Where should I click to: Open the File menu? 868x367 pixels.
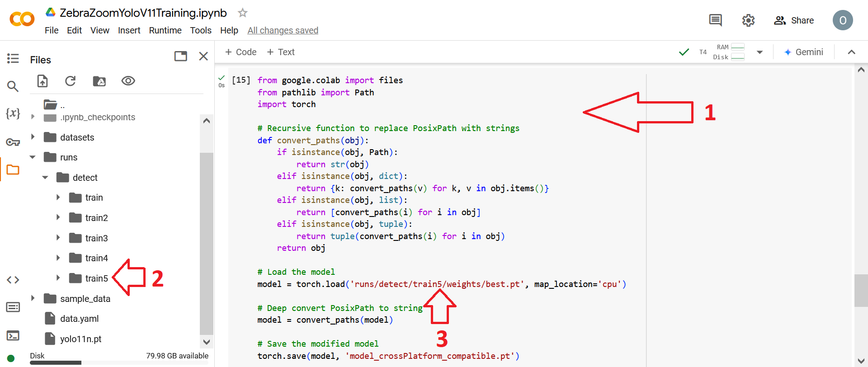pos(52,30)
